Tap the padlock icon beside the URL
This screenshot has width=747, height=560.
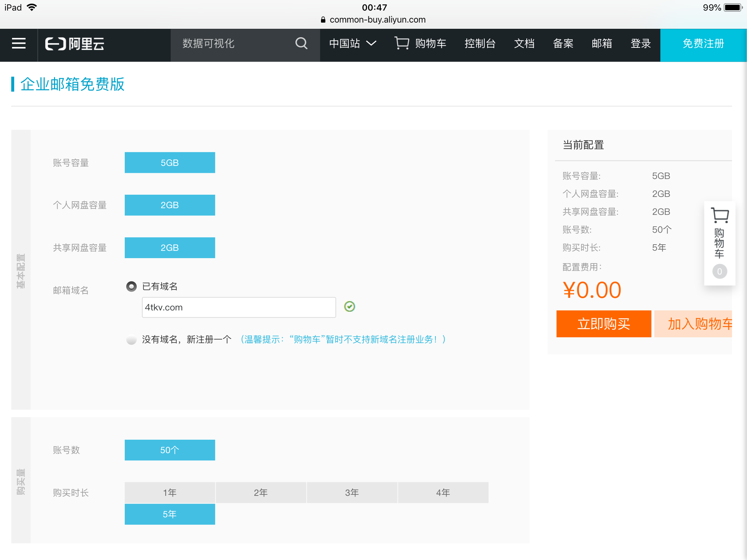click(x=323, y=20)
